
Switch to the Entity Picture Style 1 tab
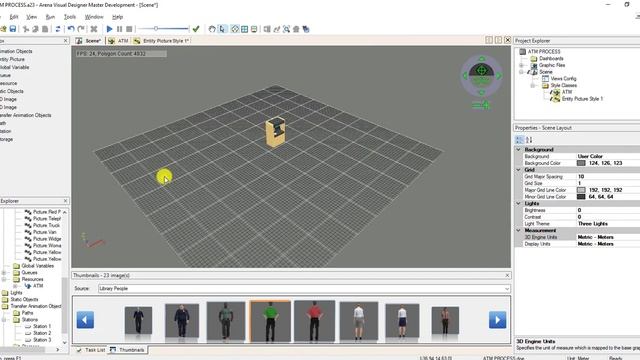tap(161, 41)
